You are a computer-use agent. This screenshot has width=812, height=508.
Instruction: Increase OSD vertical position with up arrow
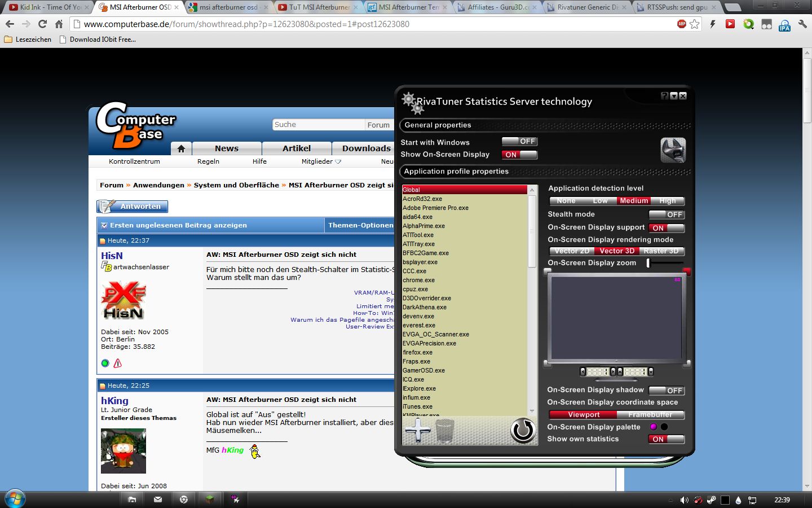[x=620, y=371]
